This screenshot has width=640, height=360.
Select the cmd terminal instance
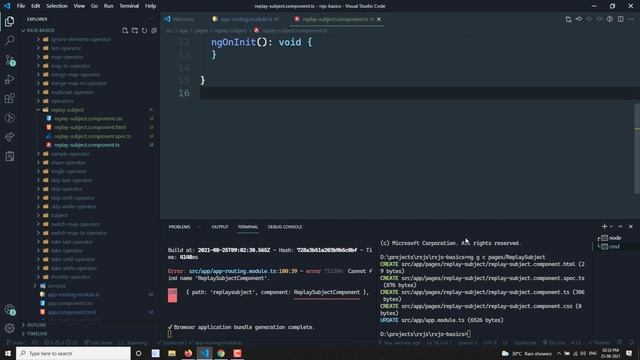(x=615, y=247)
